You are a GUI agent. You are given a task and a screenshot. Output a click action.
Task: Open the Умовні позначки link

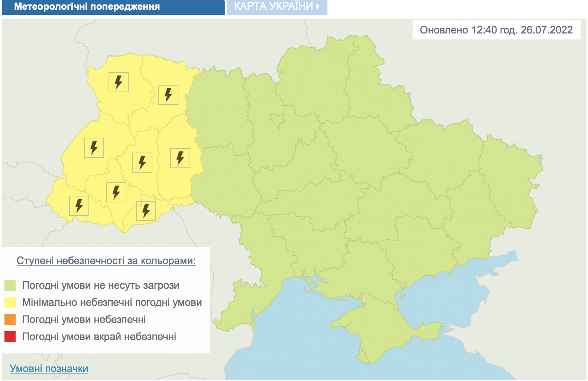click(49, 368)
